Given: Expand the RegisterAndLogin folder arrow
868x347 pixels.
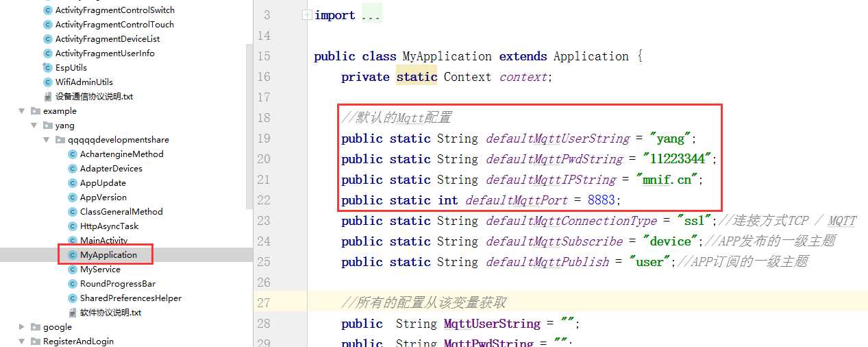Looking at the screenshot, I should [x=23, y=342].
